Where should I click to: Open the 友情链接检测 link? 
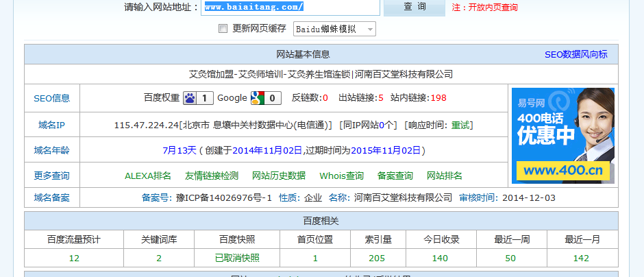(212, 176)
